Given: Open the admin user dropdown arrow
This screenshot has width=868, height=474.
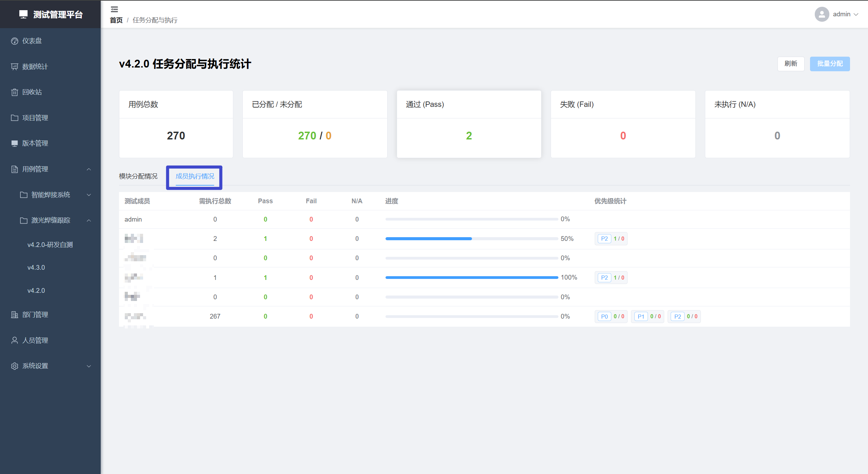Looking at the screenshot, I should pyautogui.click(x=856, y=14).
